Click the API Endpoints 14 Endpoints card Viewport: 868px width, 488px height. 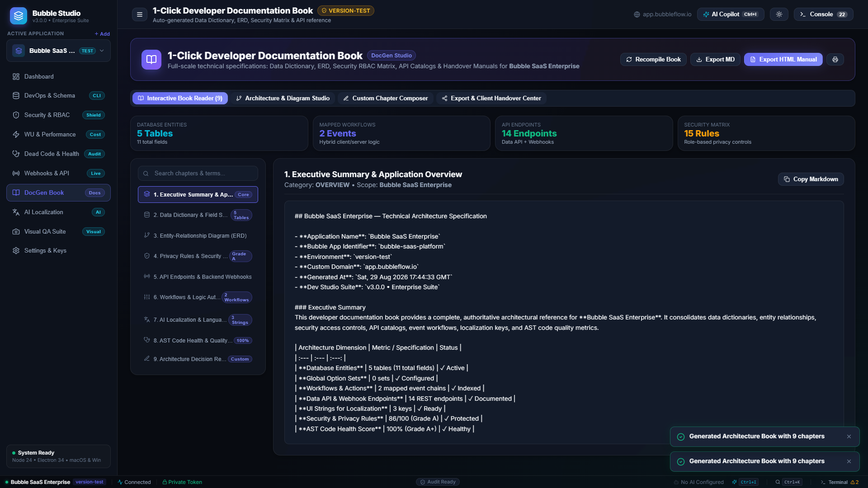(584, 133)
